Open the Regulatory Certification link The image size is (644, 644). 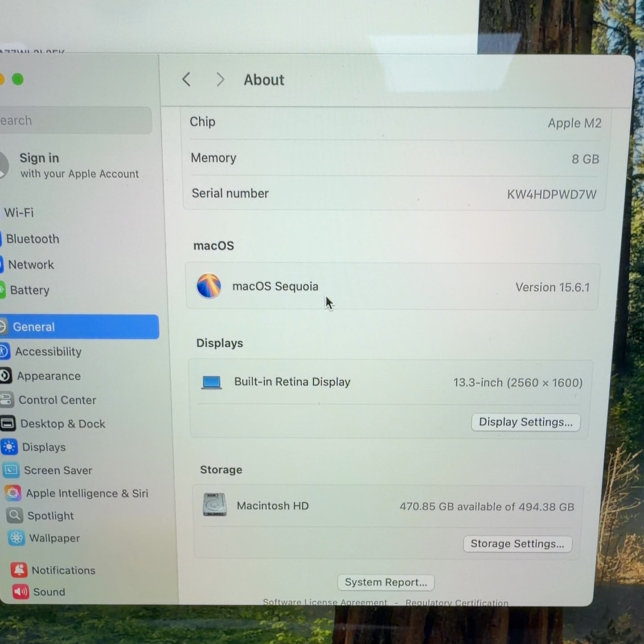pyautogui.click(x=457, y=603)
